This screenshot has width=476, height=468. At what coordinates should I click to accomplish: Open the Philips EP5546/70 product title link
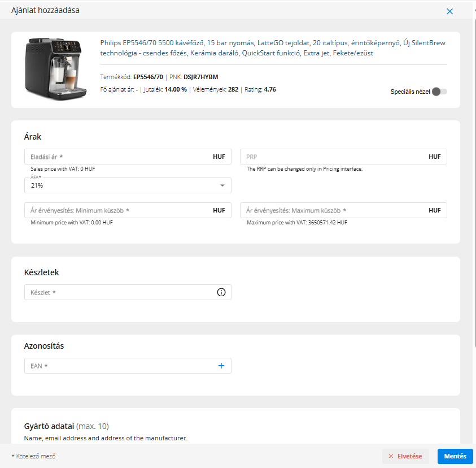(x=273, y=47)
